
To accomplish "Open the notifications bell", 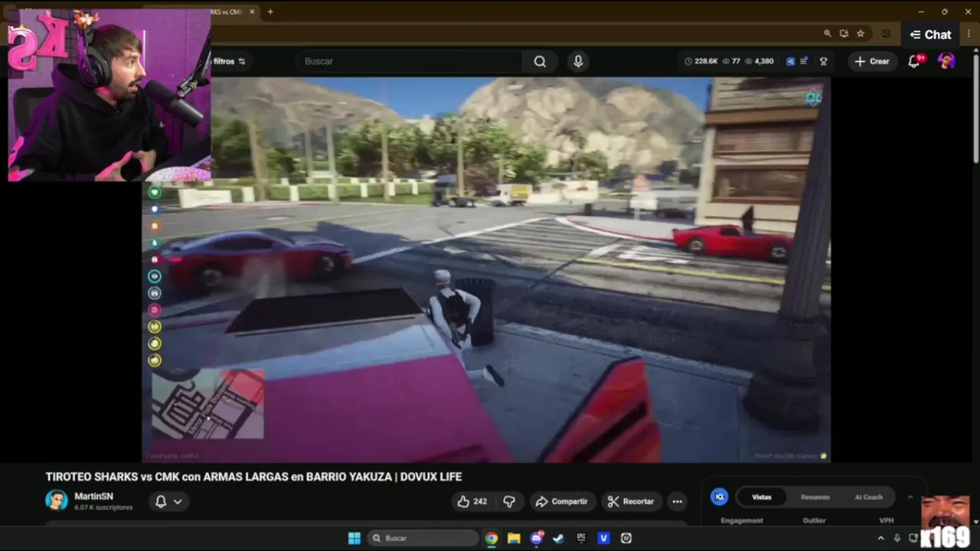I will coord(914,61).
